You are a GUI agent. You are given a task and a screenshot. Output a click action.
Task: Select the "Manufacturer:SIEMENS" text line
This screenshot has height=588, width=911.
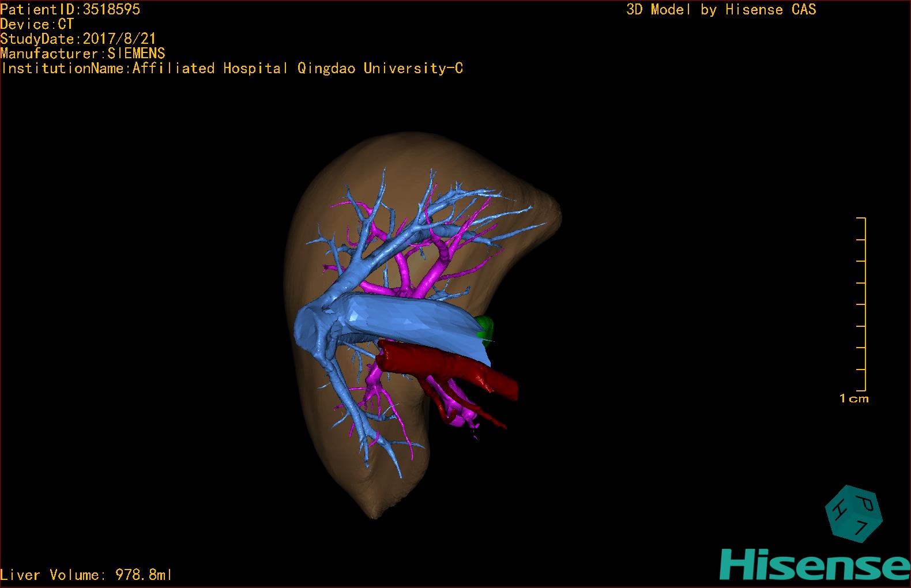pyautogui.click(x=82, y=54)
